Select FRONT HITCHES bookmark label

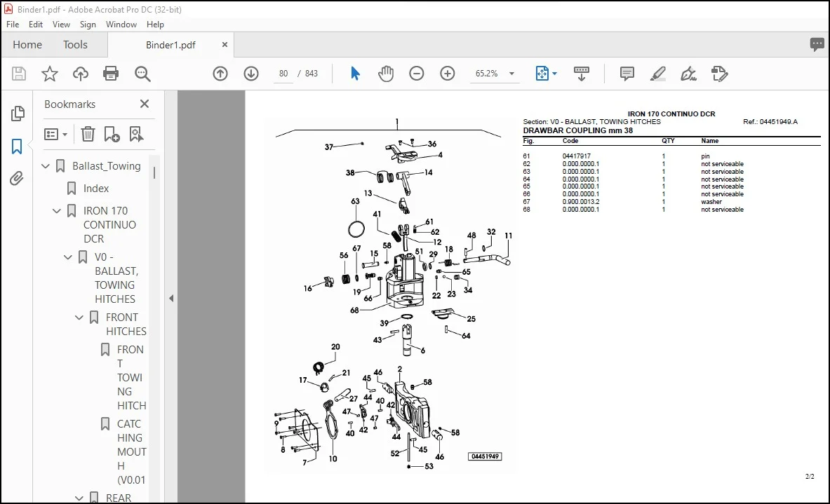point(126,324)
